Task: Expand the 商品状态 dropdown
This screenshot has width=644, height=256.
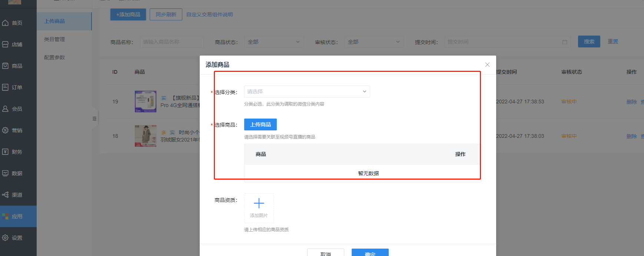Action: point(274,42)
